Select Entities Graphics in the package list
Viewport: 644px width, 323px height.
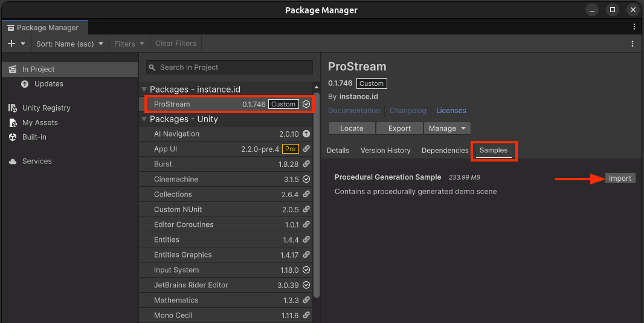pos(182,255)
